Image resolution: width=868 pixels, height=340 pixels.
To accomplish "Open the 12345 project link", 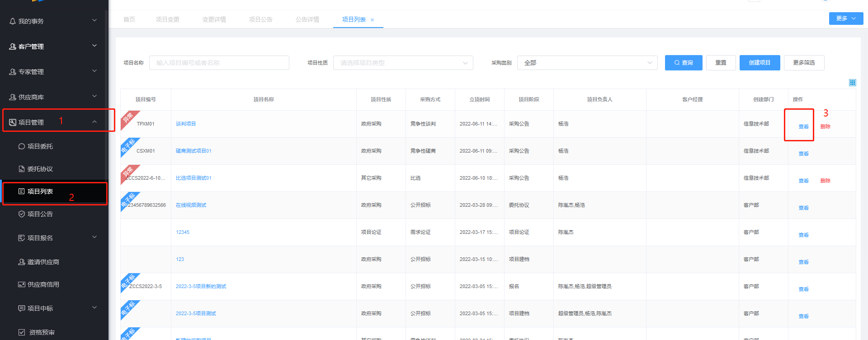I will click(x=183, y=232).
